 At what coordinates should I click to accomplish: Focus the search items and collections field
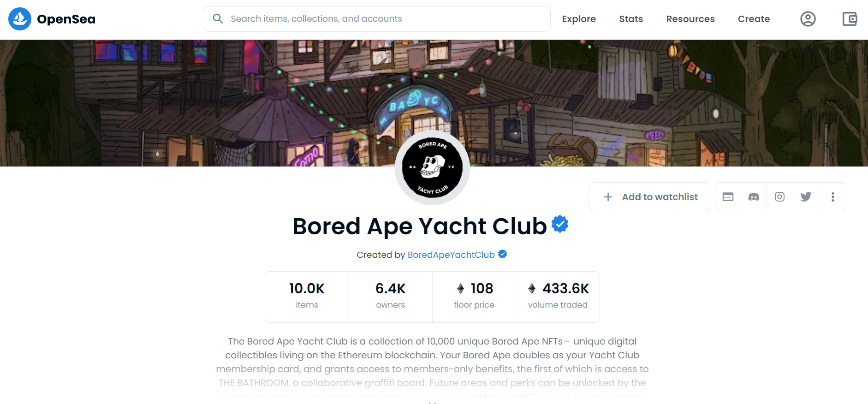coord(377,19)
